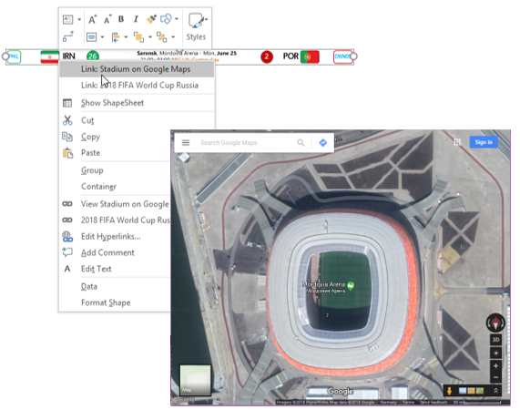The height and width of the screenshot is (420, 520).
Task: Increase font size with Grow Font icon
Action: 93,19
